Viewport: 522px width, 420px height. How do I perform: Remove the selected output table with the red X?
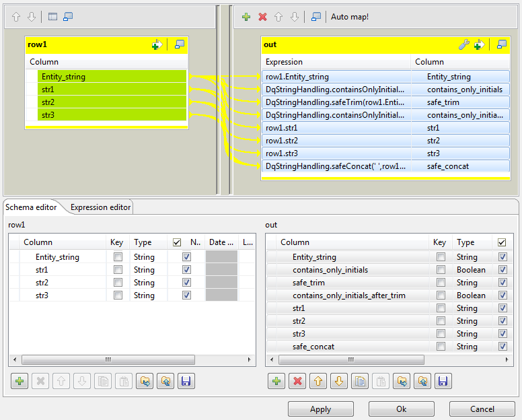coord(262,17)
